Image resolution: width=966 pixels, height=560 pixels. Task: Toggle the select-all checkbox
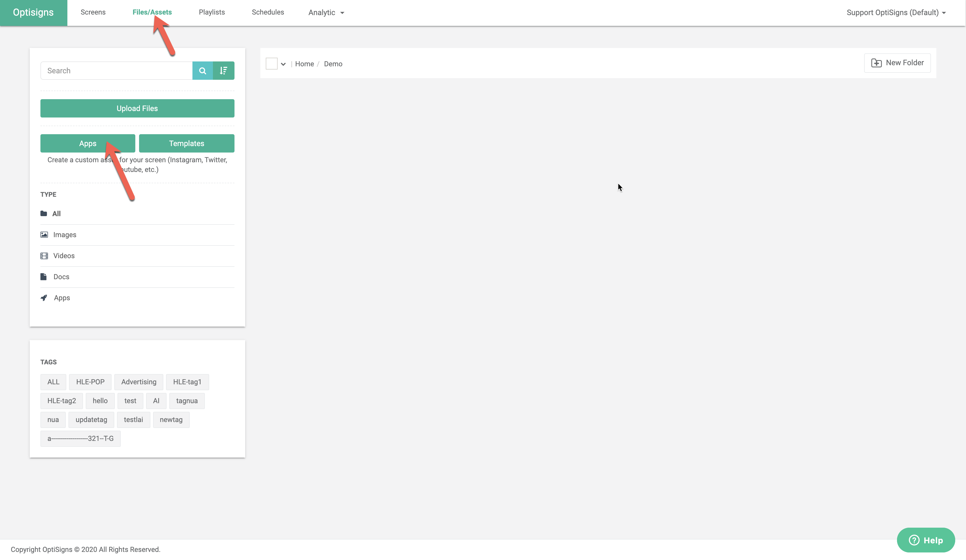[271, 64]
